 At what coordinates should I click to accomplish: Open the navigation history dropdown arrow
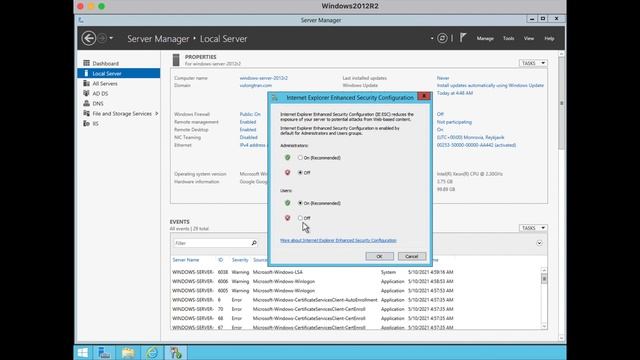click(111, 38)
